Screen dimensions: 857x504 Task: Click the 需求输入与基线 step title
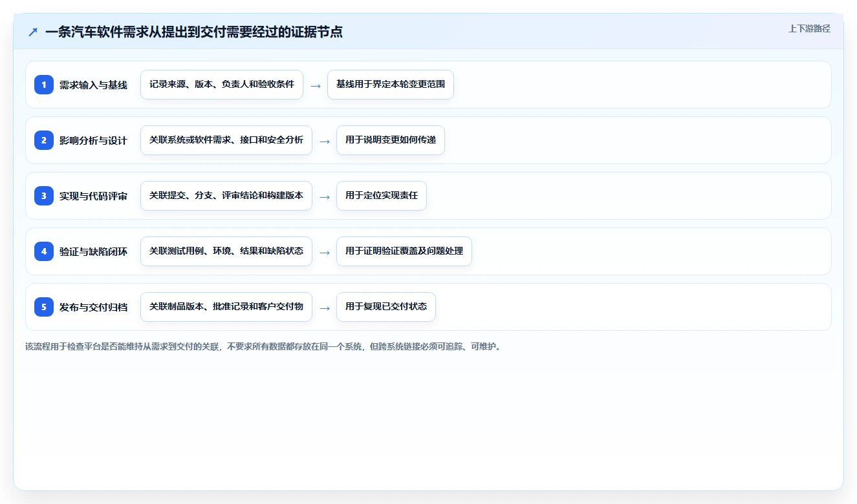point(93,85)
